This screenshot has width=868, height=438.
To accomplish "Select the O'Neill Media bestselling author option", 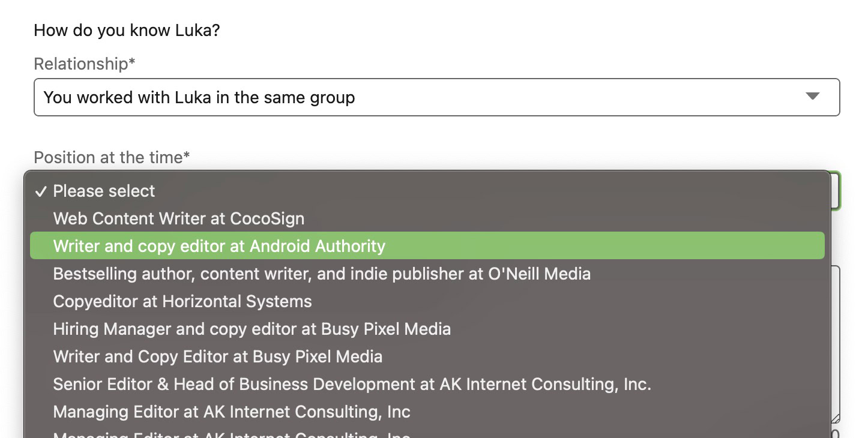I will point(322,274).
